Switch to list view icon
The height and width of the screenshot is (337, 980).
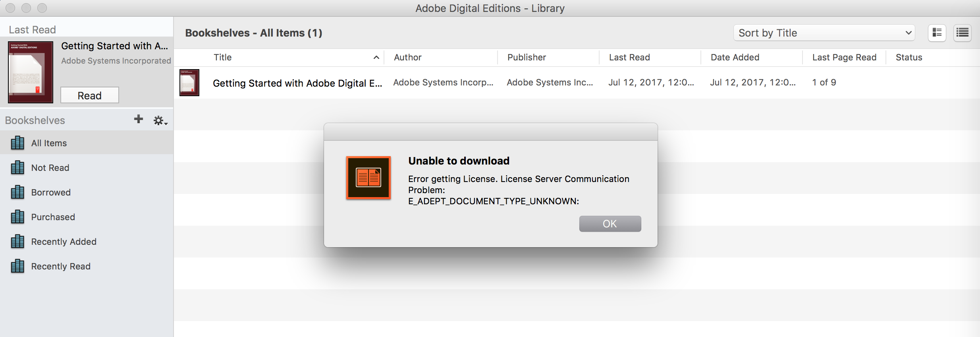coord(962,33)
